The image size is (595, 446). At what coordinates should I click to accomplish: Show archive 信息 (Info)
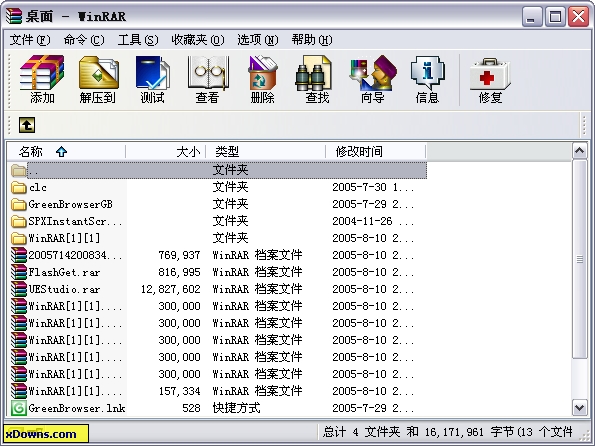[427, 79]
